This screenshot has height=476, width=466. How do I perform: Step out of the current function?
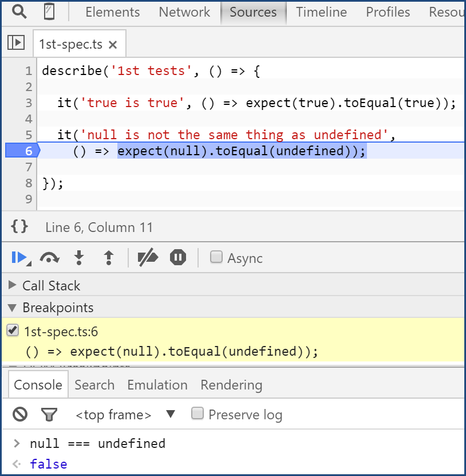pos(108,258)
